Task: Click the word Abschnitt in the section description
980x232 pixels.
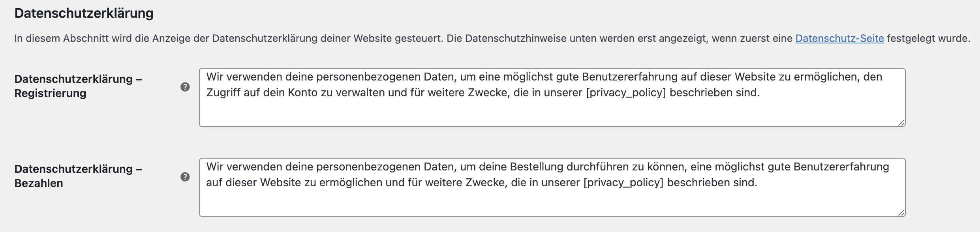Action: pos(86,38)
